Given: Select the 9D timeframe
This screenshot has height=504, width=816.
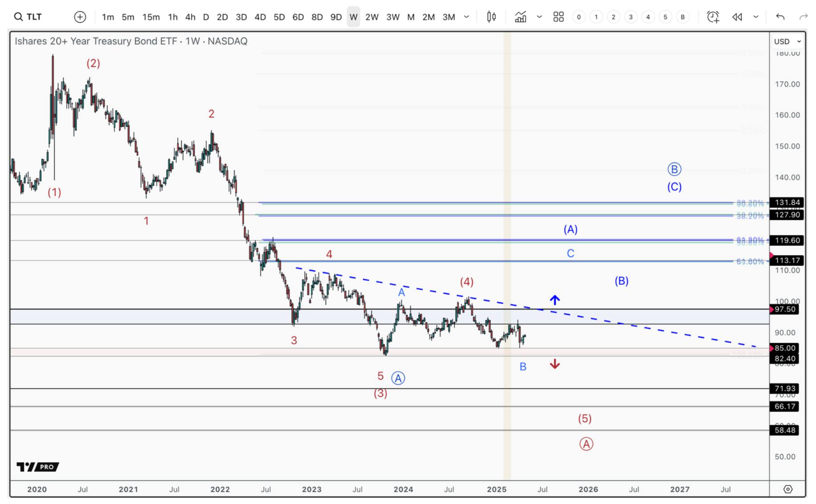Looking at the screenshot, I should [336, 17].
